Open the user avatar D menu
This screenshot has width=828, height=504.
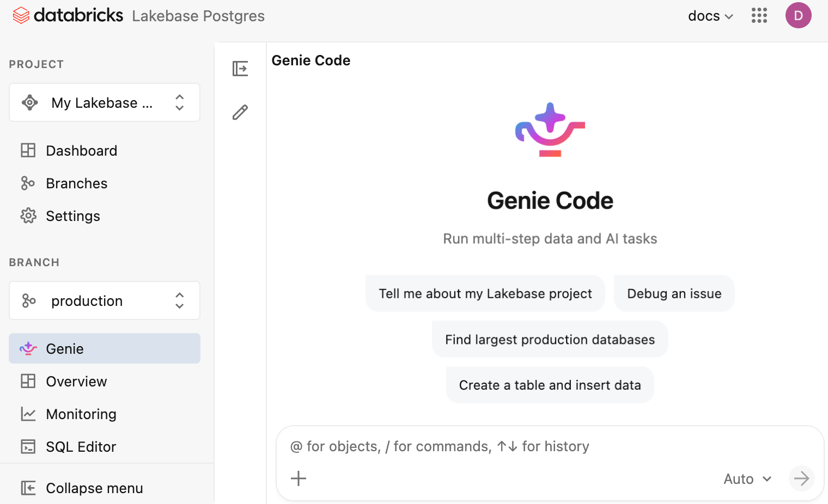click(x=798, y=15)
